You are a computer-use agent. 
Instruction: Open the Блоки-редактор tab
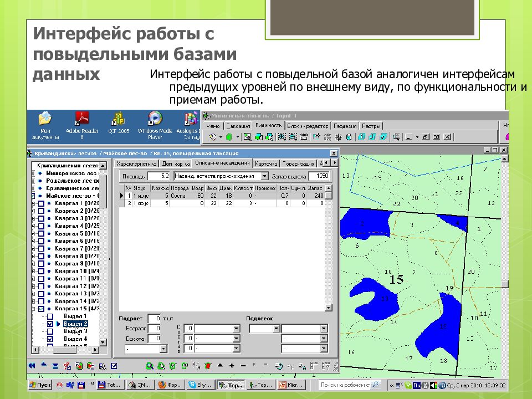[308, 126]
